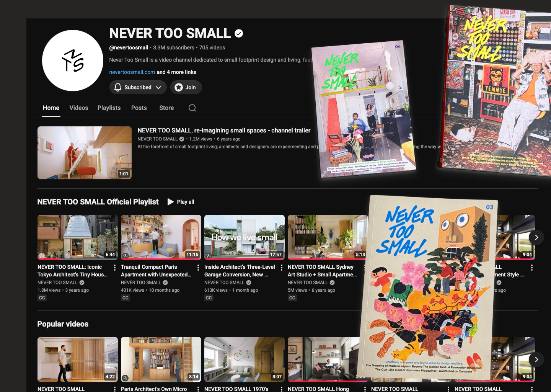Click CC badge under Tokyo Architect's video
Screen dimensions: 551x392
42,298
